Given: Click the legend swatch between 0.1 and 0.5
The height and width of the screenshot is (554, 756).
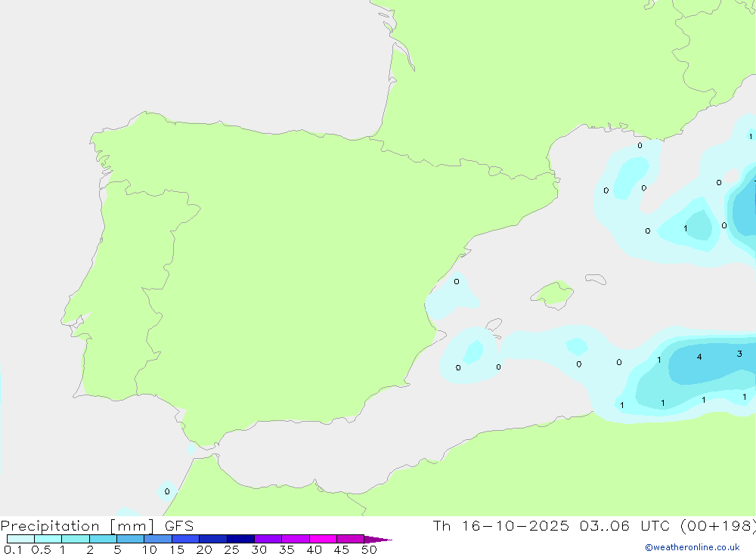Looking at the screenshot, I should [20, 539].
